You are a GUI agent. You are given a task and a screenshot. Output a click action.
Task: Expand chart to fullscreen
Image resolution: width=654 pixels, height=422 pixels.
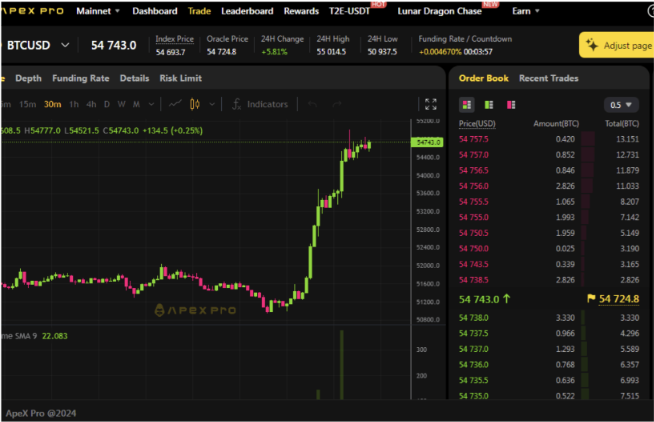430,104
